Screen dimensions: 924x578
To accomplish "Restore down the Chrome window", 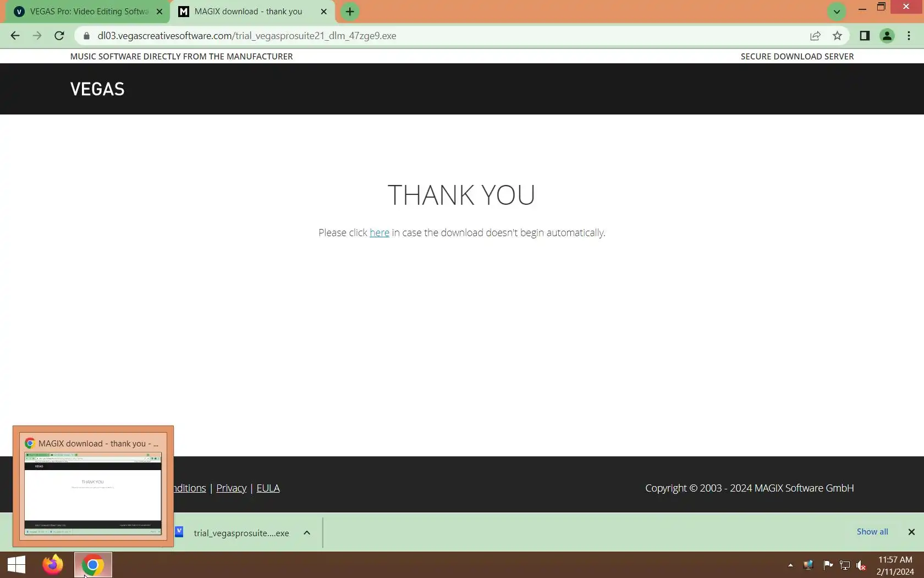I will click(881, 7).
